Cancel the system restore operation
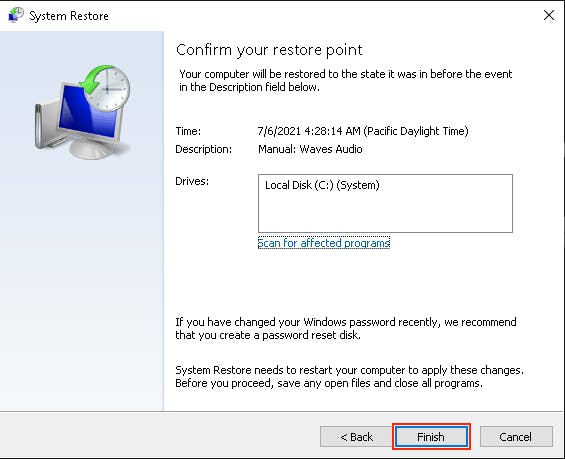 (x=516, y=437)
